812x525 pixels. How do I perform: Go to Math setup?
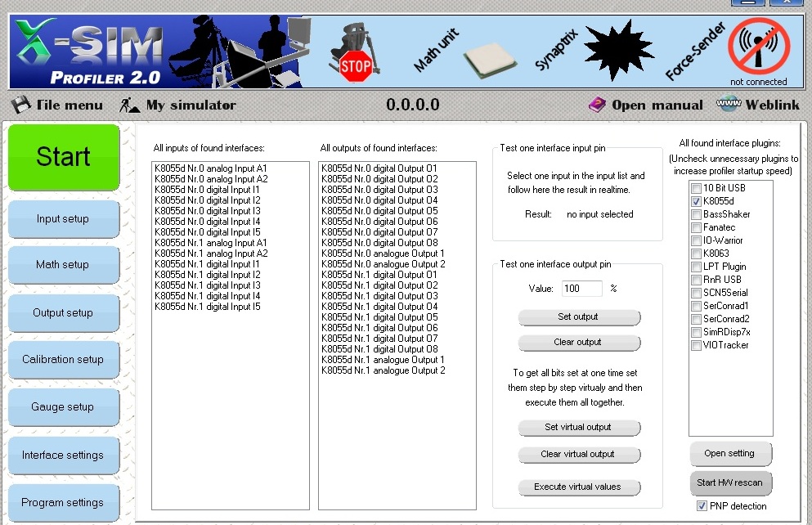63,265
